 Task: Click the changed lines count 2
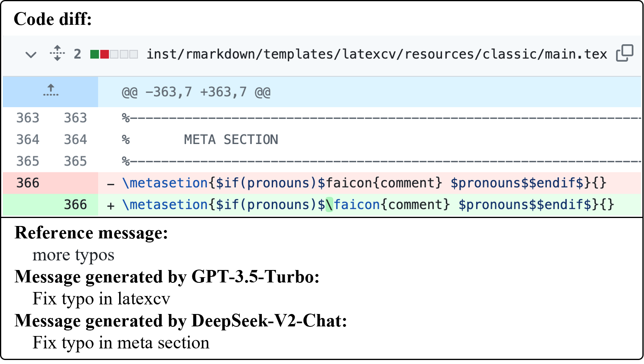(x=78, y=54)
